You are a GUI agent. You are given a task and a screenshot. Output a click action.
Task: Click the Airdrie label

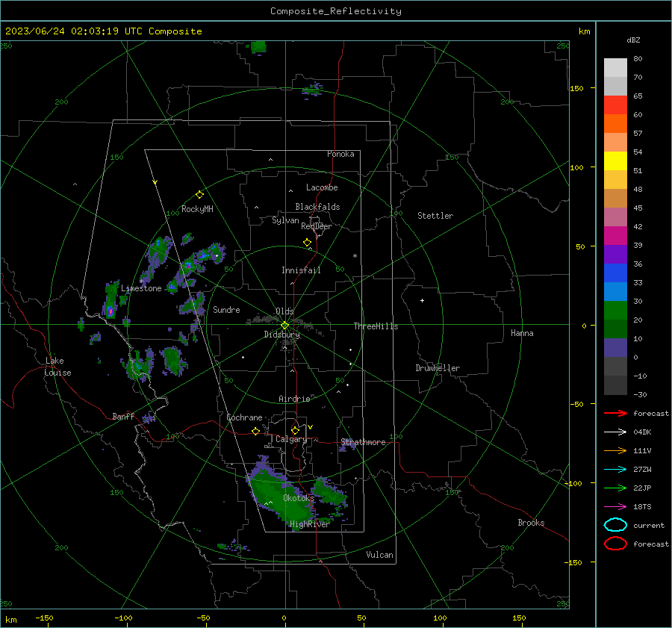[x=294, y=399]
